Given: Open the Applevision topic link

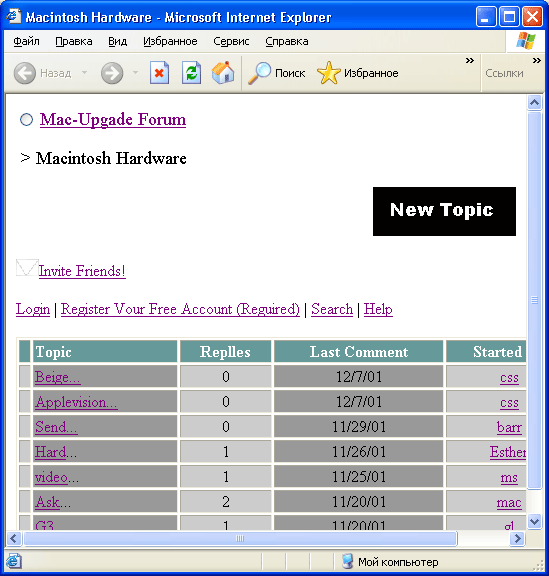Looking at the screenshot, I should (76, 402).
